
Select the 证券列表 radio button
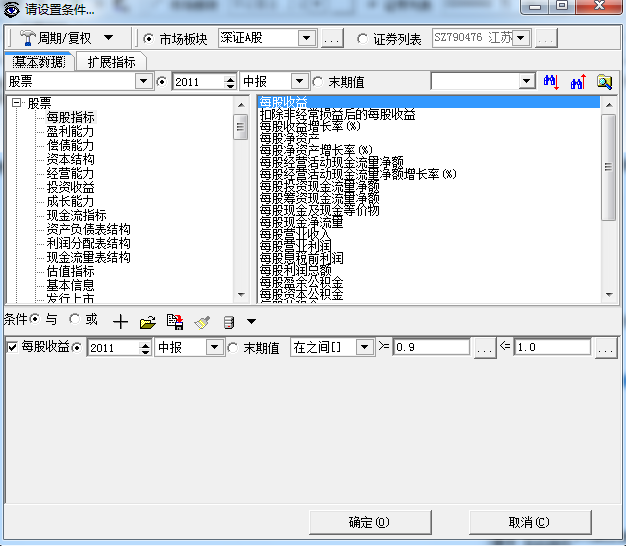(362, 38)
